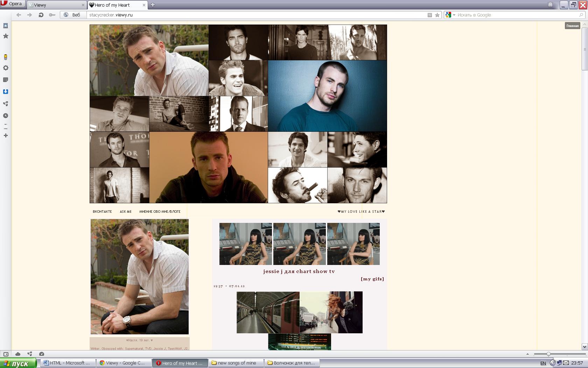Open the ВКОНТАКТЕ link
The width and height of the screenshot is (588, 368).
[102, 212]
